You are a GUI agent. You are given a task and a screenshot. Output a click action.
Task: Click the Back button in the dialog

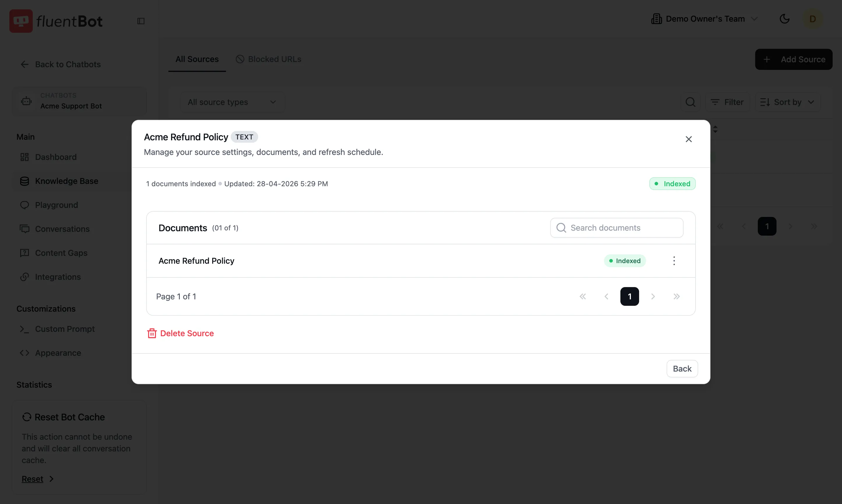pos(682,368)
